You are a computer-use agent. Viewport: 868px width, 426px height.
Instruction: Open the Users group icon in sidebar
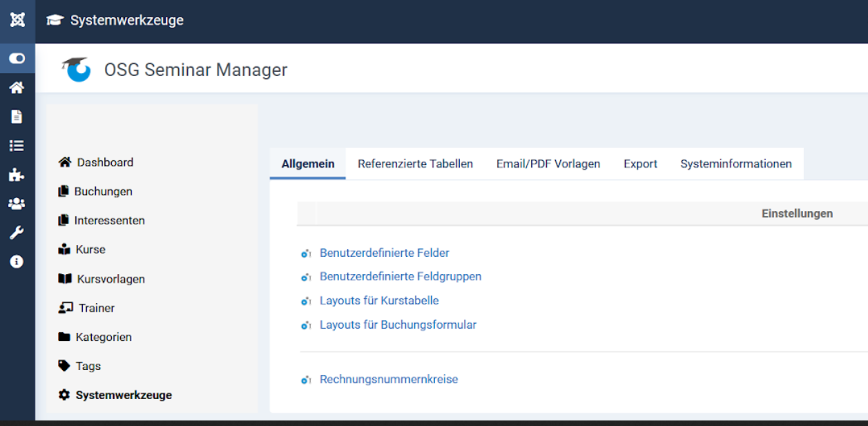click(17, 204)
